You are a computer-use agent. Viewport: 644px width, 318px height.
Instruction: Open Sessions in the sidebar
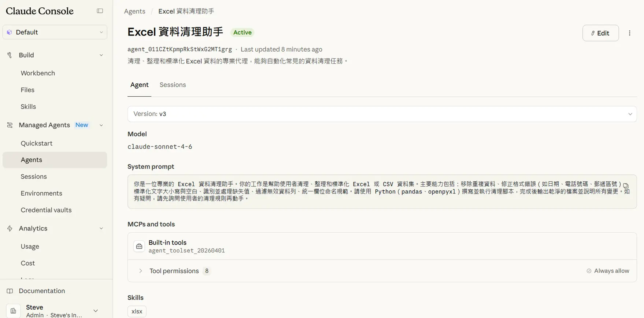(34, 177)
